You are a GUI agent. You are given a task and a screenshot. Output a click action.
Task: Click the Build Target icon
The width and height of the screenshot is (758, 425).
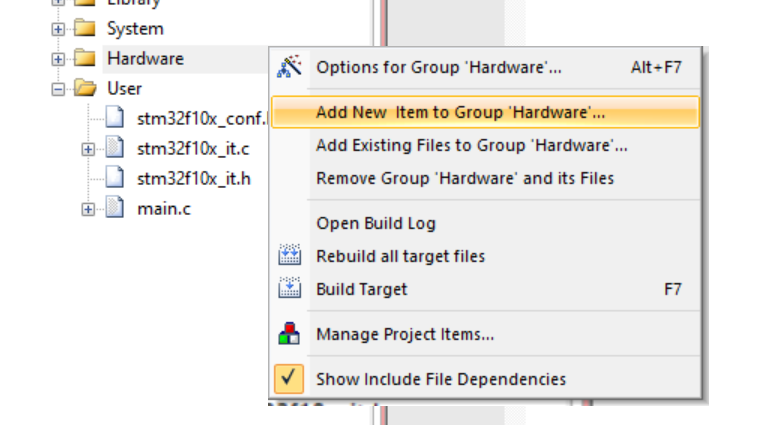[x=289, y=289]
